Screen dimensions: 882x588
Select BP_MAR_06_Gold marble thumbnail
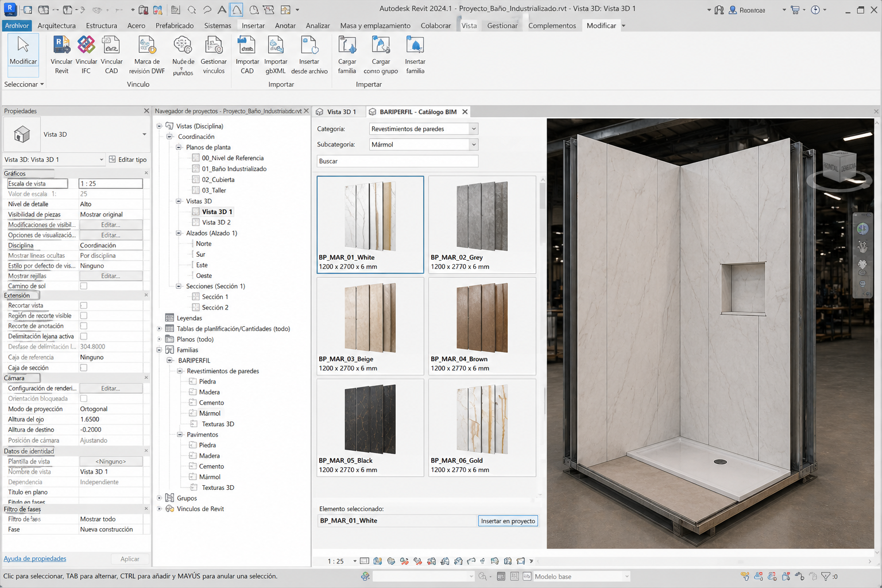482,428
